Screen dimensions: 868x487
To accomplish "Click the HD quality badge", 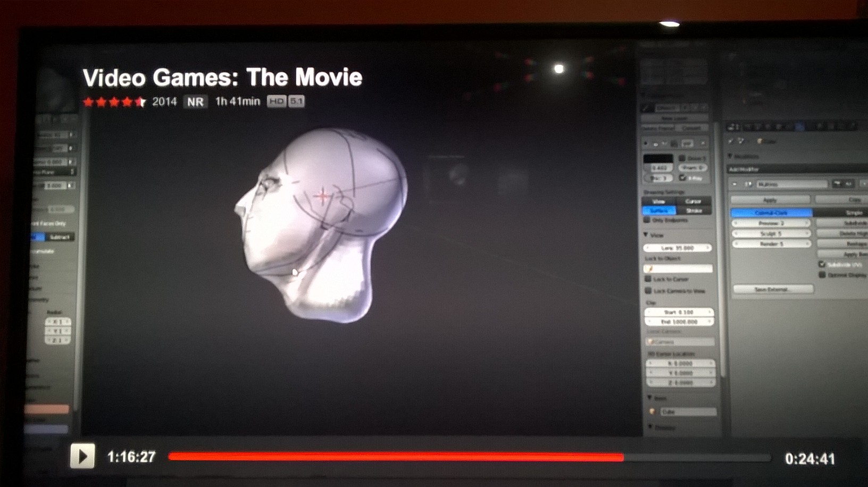I will [x=276, y=101].
